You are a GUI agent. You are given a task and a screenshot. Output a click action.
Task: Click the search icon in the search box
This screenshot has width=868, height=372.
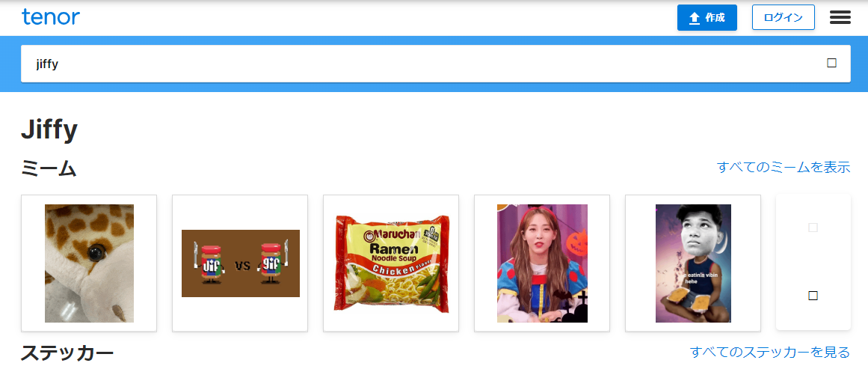831,63
